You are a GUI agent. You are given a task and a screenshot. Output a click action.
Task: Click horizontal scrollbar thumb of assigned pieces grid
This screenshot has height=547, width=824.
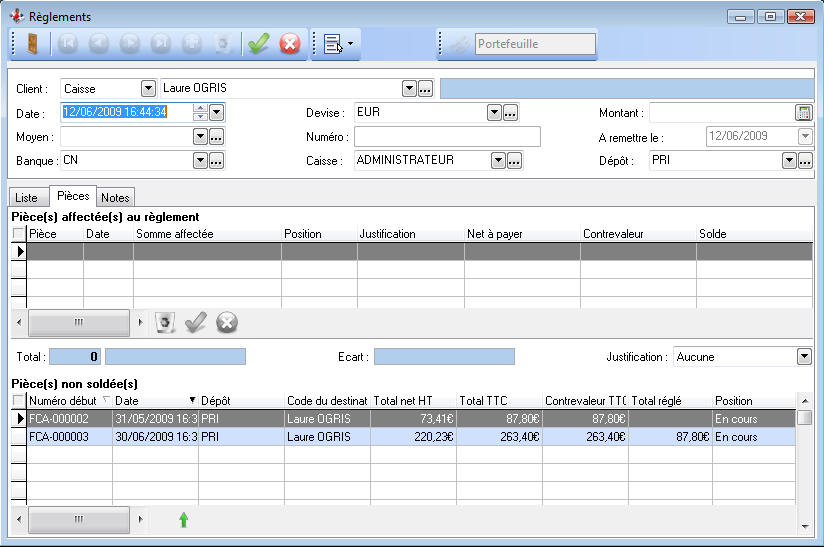(x=79, y=322)
